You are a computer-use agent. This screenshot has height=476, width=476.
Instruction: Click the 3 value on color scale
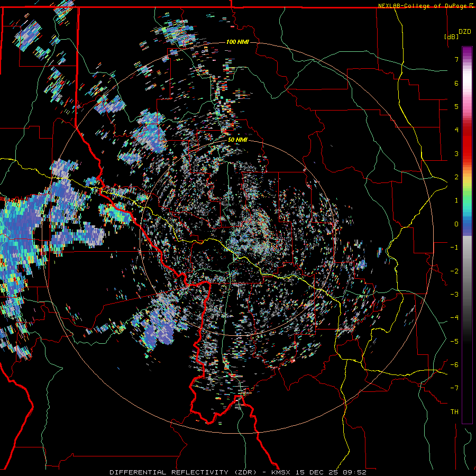456,153
